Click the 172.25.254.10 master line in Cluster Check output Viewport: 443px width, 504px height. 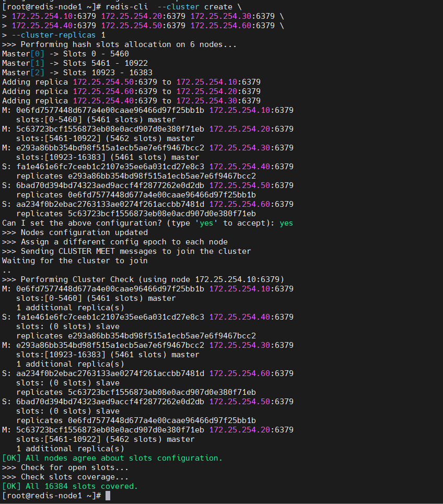pos(147,289)
